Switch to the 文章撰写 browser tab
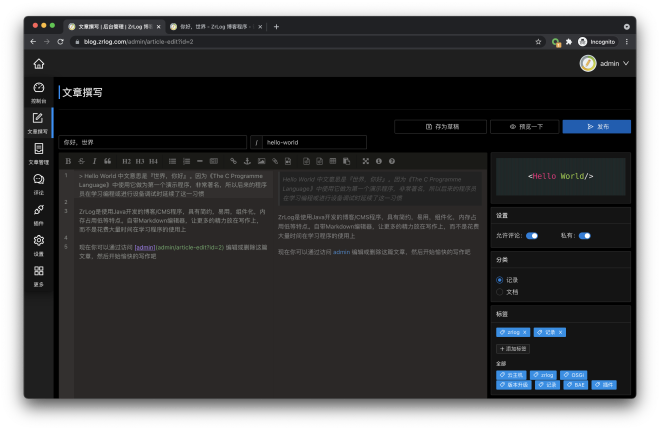This screenshot has width=660, height=430. pos(114,27)
